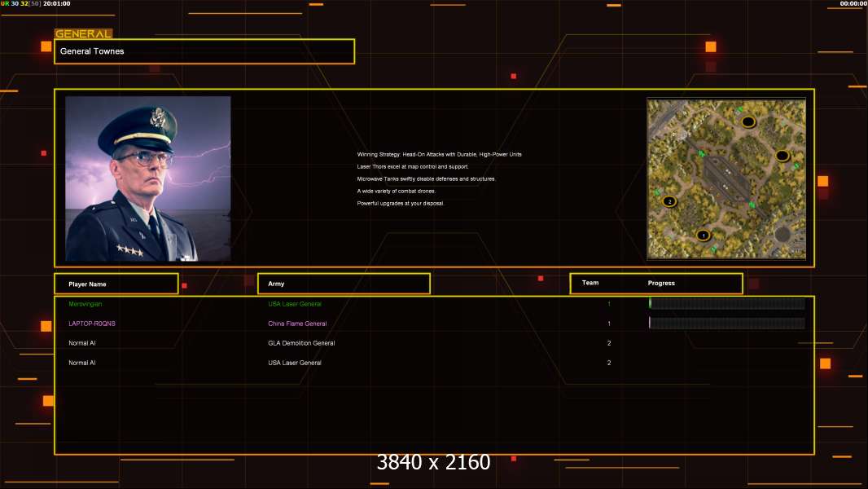Click Merovingian's loading progress bar
868x489 pixels.
click(x=727, y=303)
